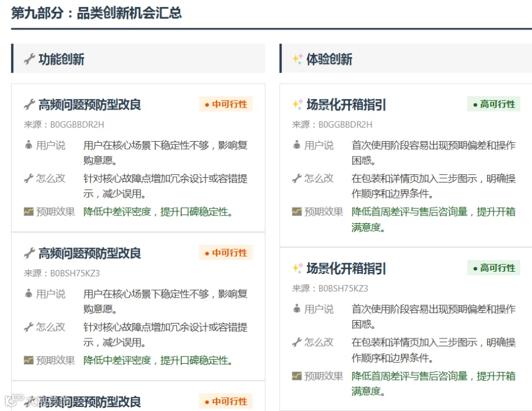Click 预期效果 label in B0GGBBDR2H 功能创新 card
The image size is (532, 411).
click(56, 212)
